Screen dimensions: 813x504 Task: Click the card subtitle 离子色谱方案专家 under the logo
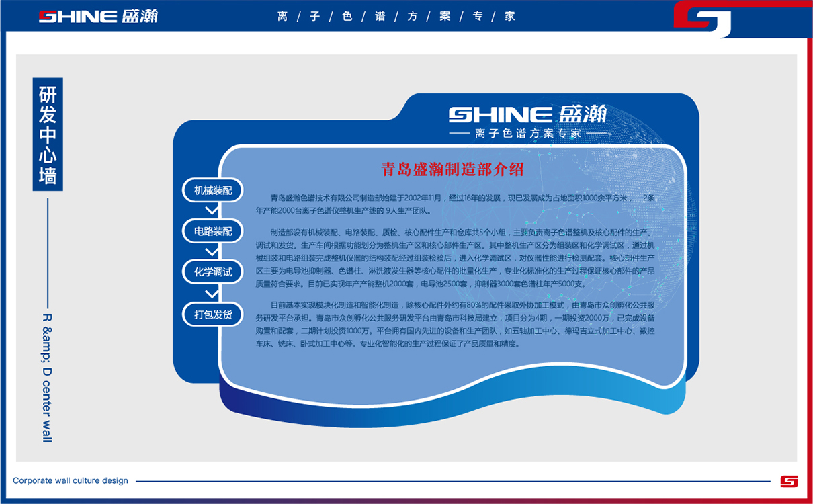527,133
